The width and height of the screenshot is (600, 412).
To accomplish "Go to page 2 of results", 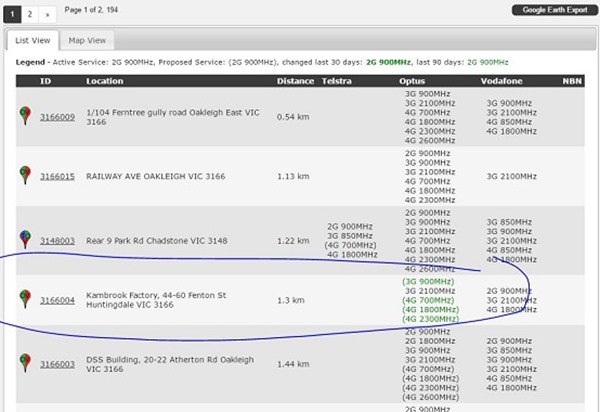I will 30,15.
